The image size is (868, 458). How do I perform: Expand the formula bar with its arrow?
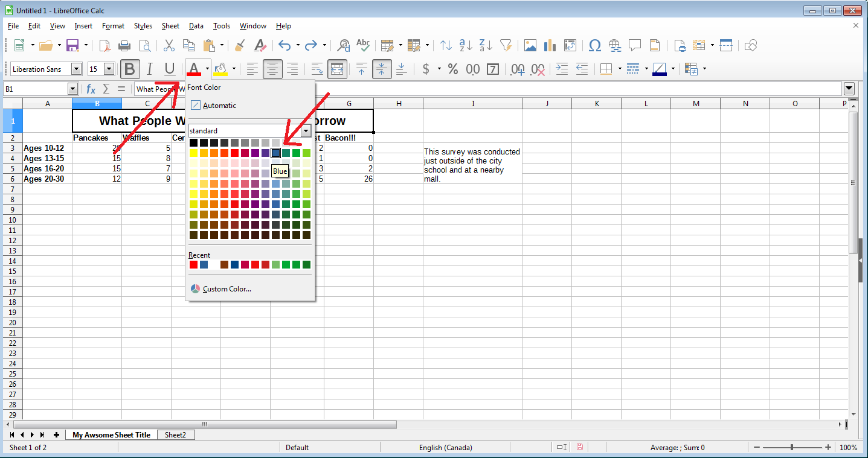tap(850, 89)
